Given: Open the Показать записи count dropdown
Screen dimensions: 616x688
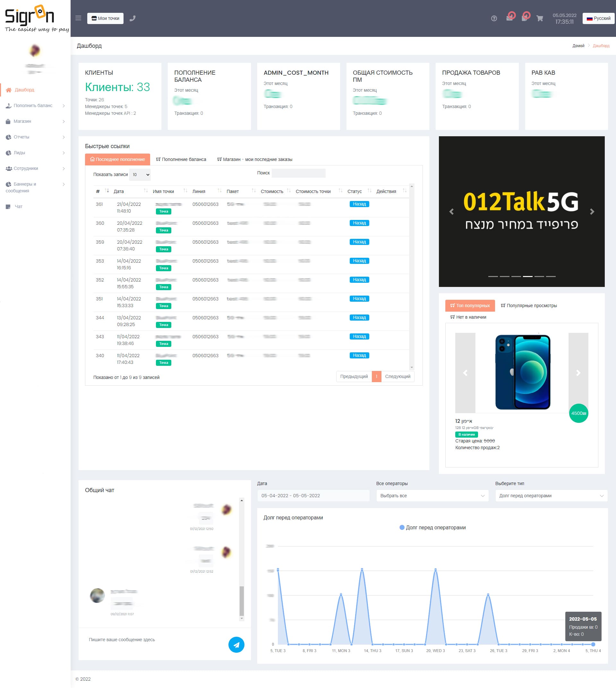Looking at the screenshot, I should (140, 175).
